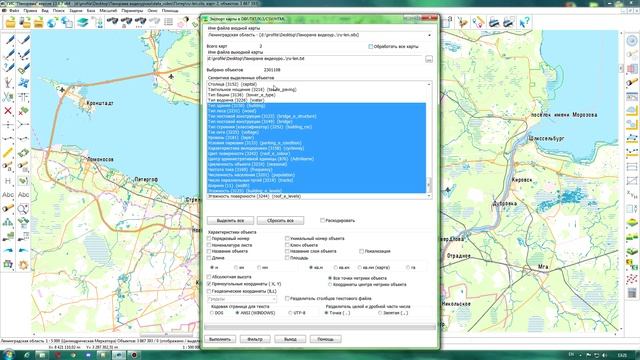The width and height of the screenshot is (640, 360).
Task: Click the flashlight icon in left toolbar
Action: [x=8, y=209]
